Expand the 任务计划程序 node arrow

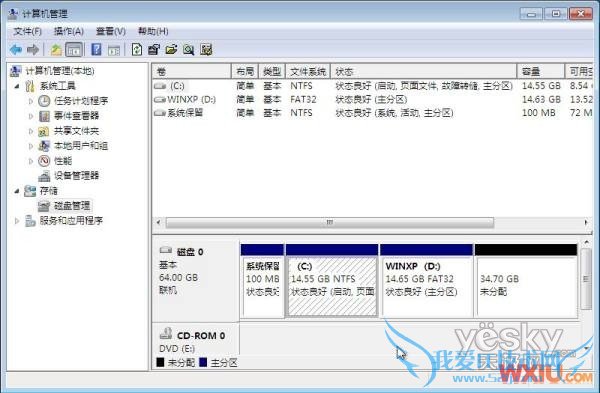pos(31,101)
